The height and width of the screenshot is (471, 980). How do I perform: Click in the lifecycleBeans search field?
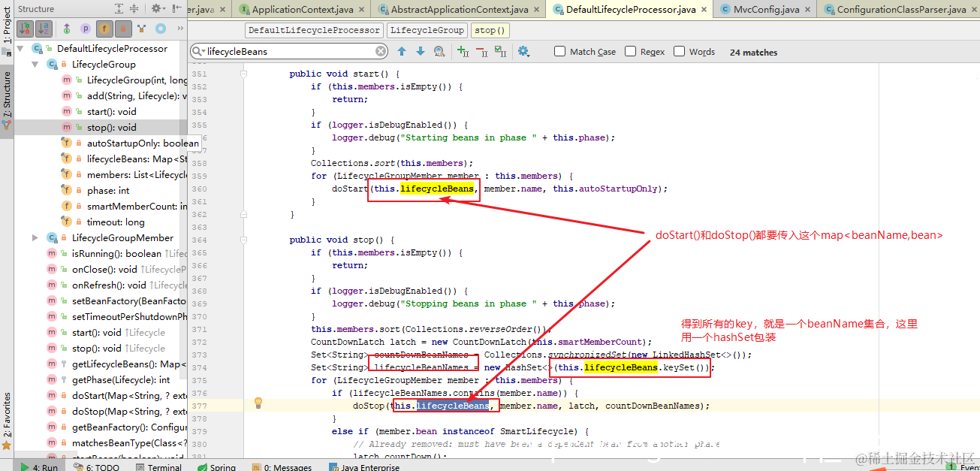coord(289,51)
